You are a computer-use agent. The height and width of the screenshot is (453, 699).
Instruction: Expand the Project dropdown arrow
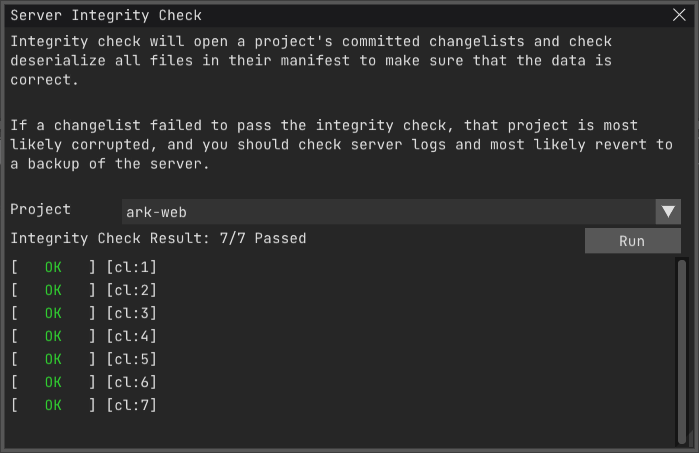(x=668, y=212)
